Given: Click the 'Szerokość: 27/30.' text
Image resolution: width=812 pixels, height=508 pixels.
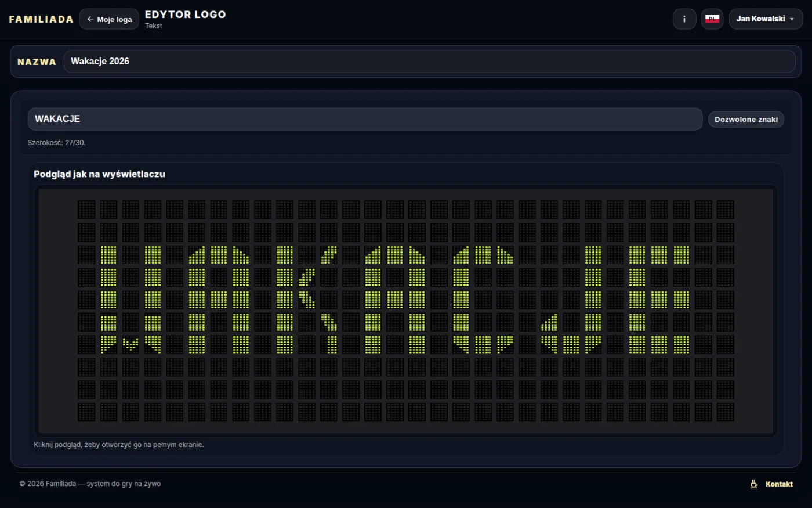Looking at the screenshot, I should (57, 142).
